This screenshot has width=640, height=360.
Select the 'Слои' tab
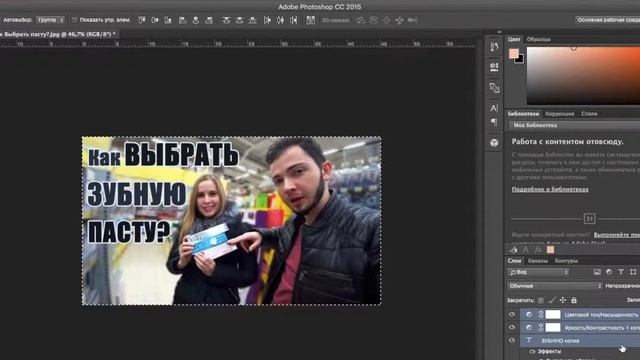pyautogui.click(x=514, y=261)
